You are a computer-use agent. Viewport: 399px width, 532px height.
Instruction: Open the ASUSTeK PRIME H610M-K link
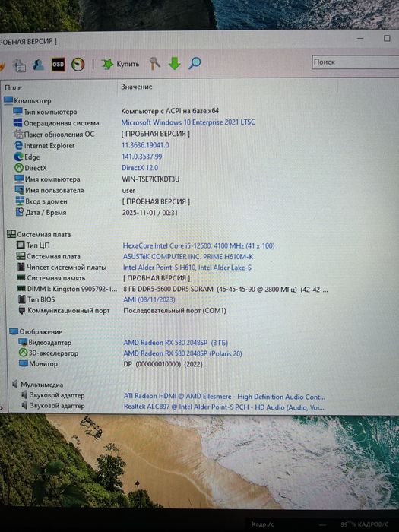(188, 257)
